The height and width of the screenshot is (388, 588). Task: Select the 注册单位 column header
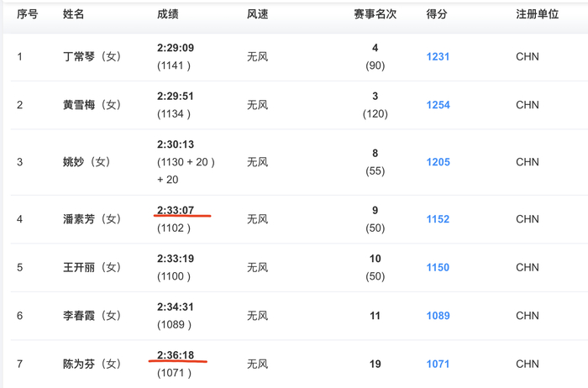[x=538, y=14]
